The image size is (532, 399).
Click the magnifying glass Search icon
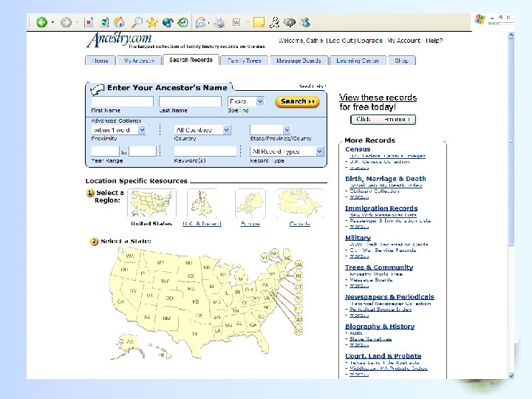click(137, 23)
